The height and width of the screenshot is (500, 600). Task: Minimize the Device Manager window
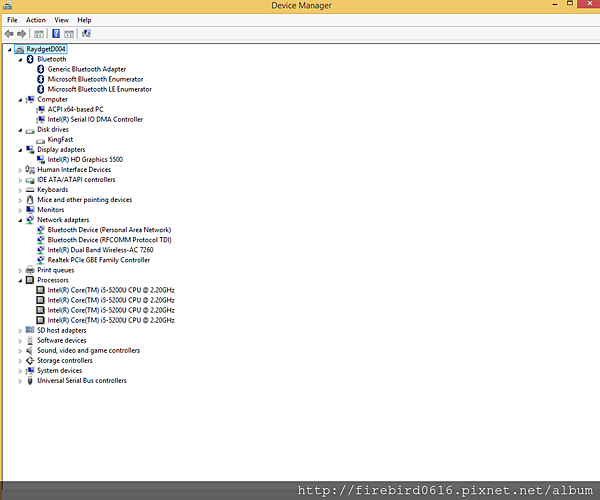pyautogui.click(x=555, y=4)
